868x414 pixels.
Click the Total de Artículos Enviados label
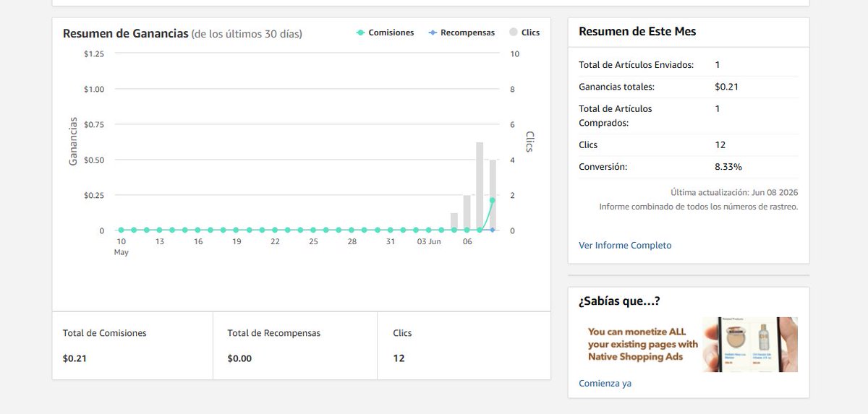tap(637, 65)
